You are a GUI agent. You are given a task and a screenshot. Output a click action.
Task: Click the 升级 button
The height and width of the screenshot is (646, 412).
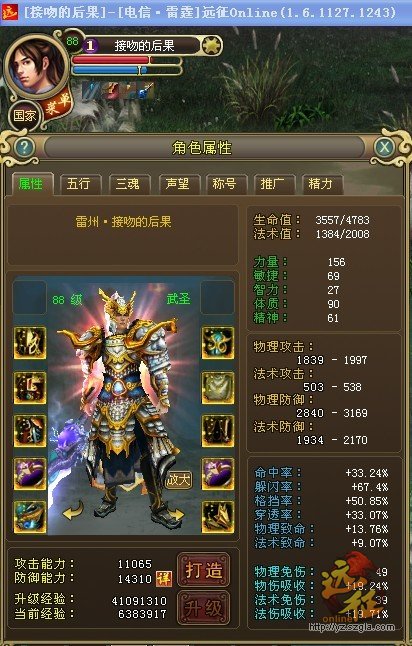204,608
